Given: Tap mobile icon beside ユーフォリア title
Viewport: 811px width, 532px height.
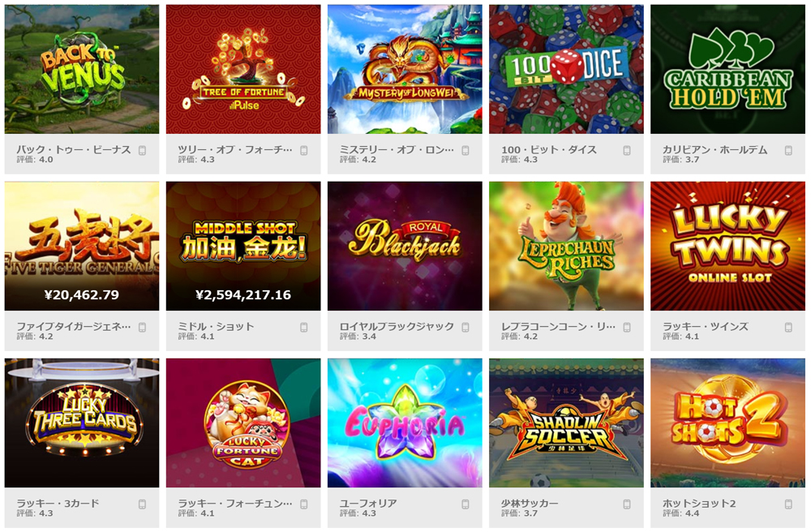Looking at the screenshot, I should click(x=466, y=504).
